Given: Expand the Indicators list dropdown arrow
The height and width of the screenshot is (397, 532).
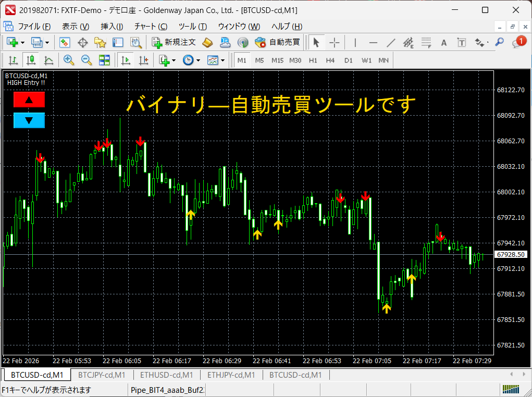Looking at the screenshot, I should click(x=174, y=61).
